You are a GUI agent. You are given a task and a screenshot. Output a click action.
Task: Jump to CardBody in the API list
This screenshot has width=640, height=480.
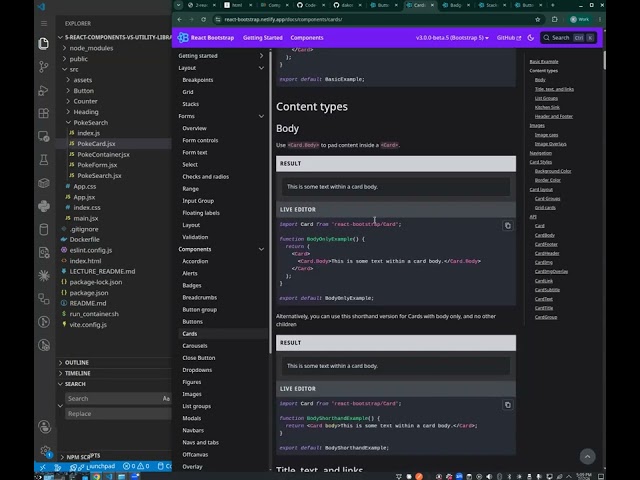[x=544, y=235]
